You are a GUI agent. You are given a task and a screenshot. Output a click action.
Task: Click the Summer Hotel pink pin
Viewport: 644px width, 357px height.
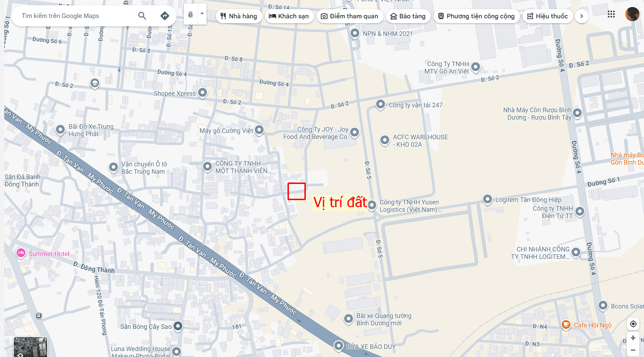(x=21, y=253)
